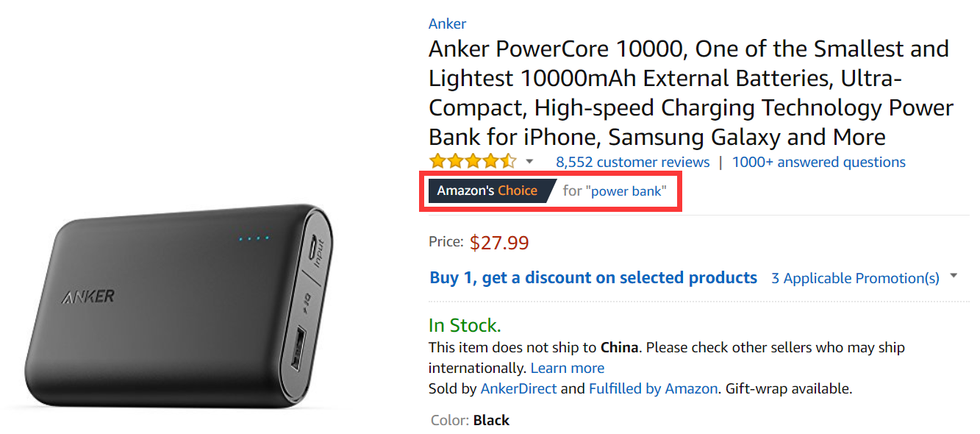980x434 pixels.
Task: Open the star rating breakdown arrow
Action: [x=530, y=161]
